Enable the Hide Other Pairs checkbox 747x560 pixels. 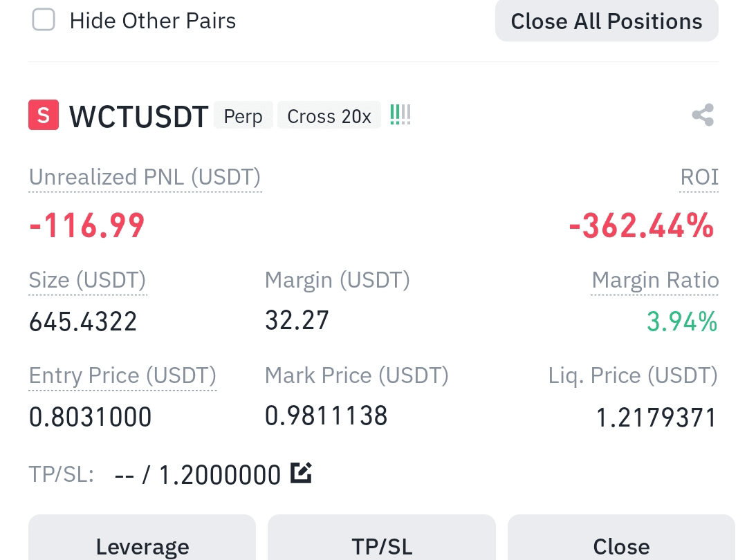tap(44, 20)
